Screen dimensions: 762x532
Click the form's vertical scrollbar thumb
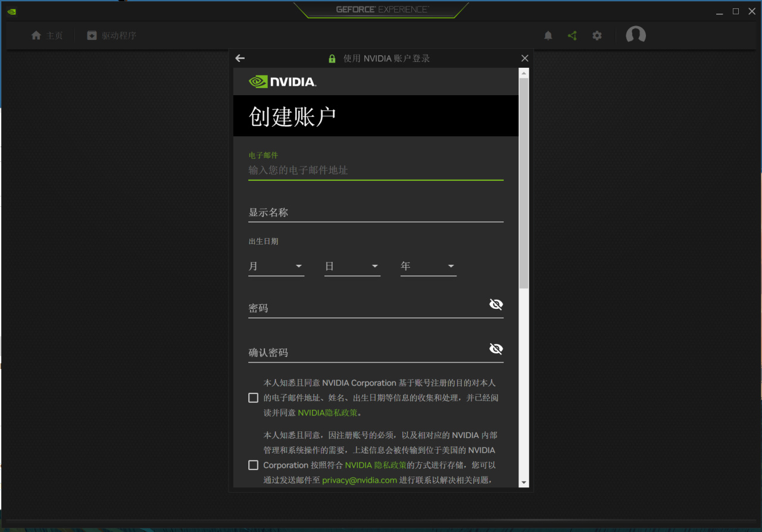pos(524,183)
